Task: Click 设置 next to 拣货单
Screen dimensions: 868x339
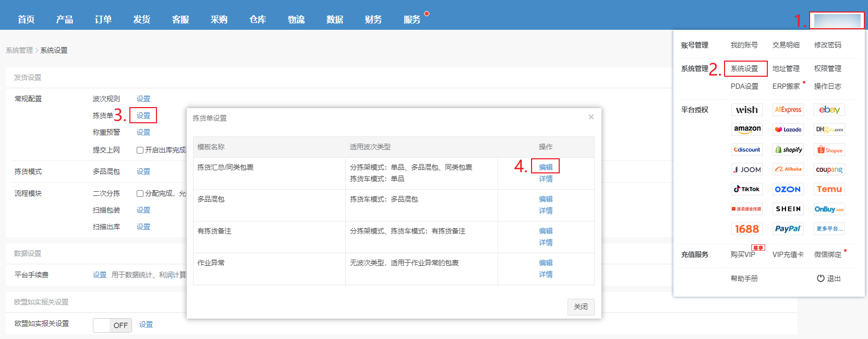Action: pyautogui.click(x=143, y=115)
